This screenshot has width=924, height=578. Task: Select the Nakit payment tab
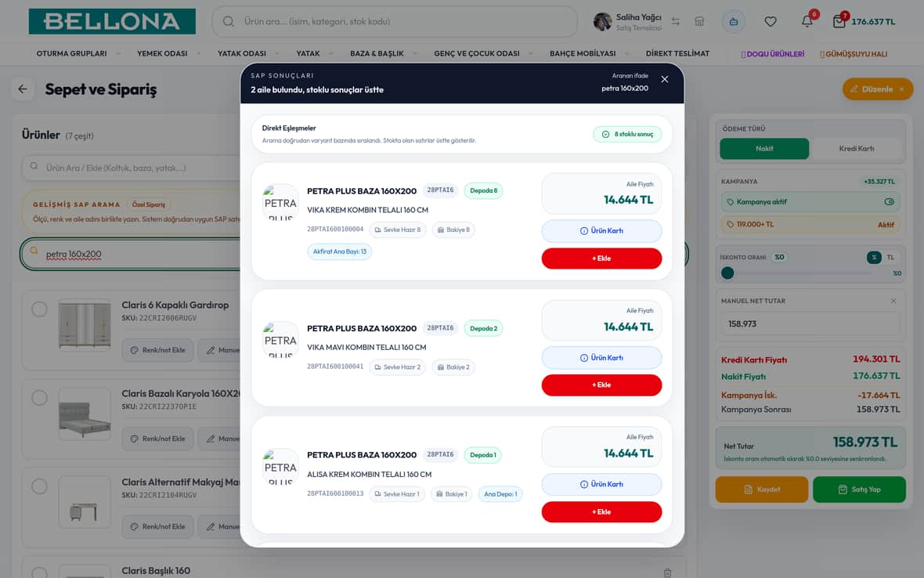point(764,149)
